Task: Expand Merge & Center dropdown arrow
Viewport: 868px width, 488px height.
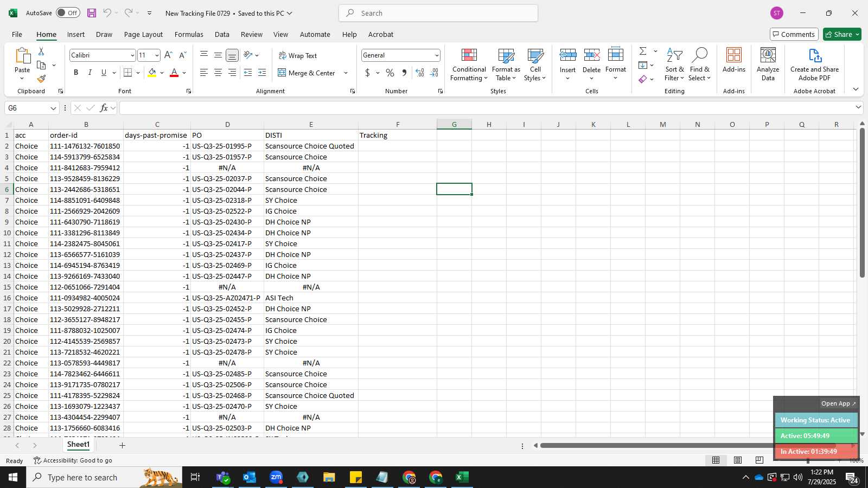Action: [x=346, y=73]
